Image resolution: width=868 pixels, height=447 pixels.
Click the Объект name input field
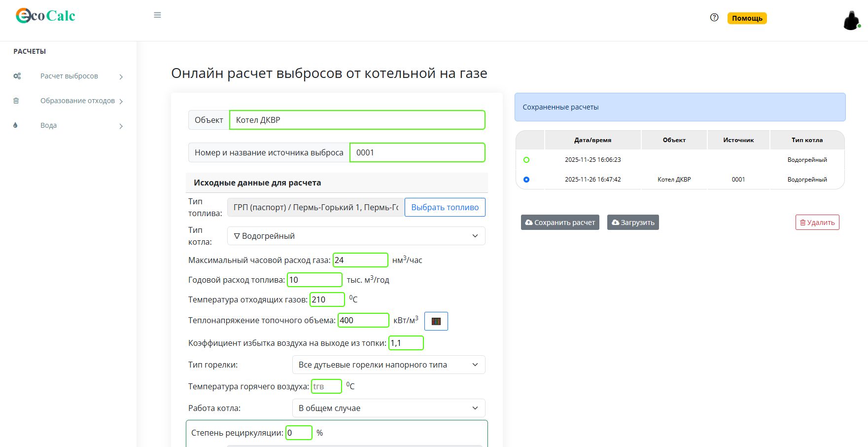(357, 120)
